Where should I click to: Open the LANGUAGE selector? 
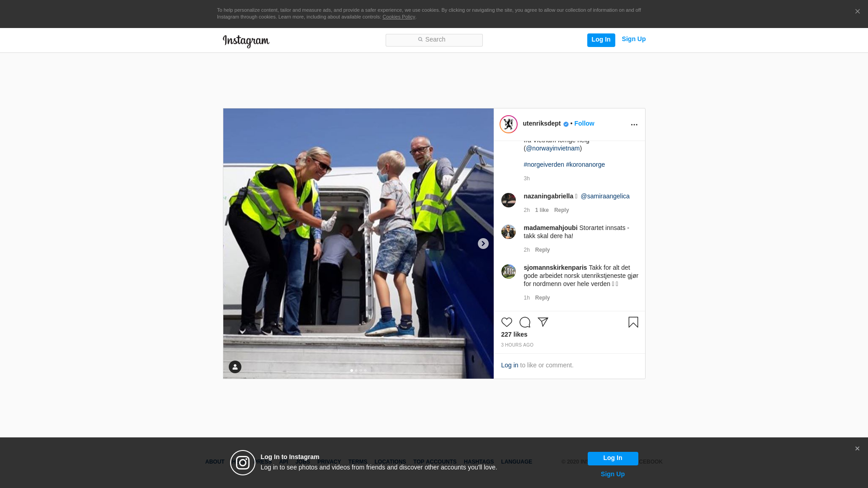(516, 462)
